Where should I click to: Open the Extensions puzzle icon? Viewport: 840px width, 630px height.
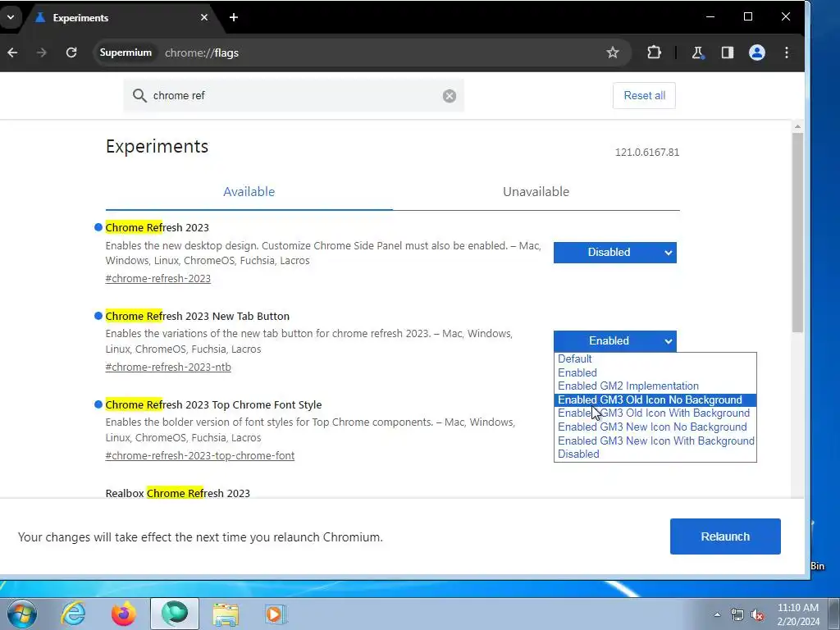(654, 52)
